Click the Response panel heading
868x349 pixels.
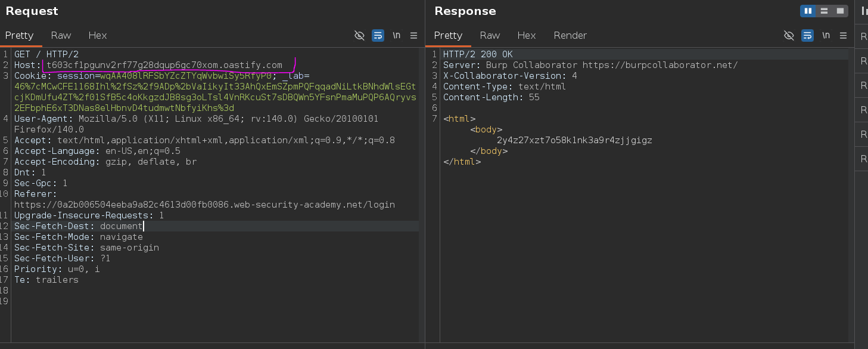tap(465, 11)
